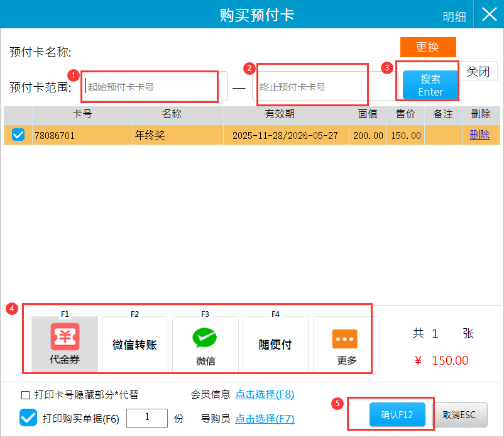Click the 更换 orange button

[x=427, y=47]
